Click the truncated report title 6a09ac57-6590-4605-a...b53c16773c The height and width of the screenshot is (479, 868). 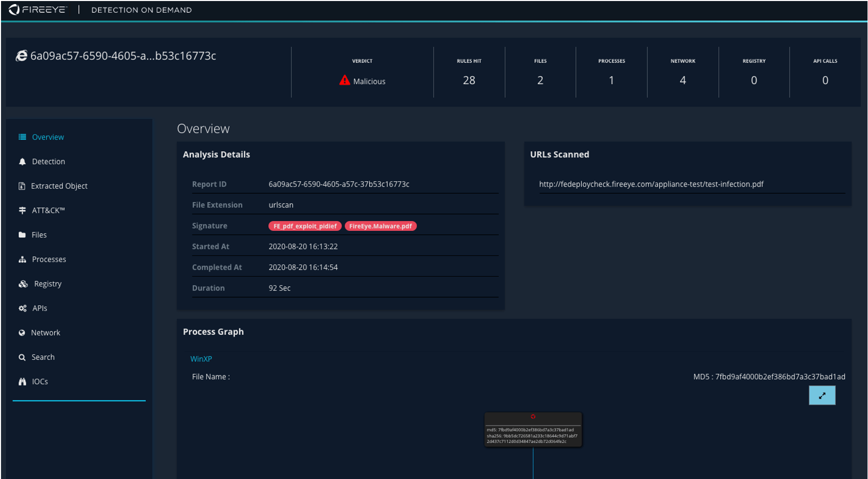[x=123, y=56]
